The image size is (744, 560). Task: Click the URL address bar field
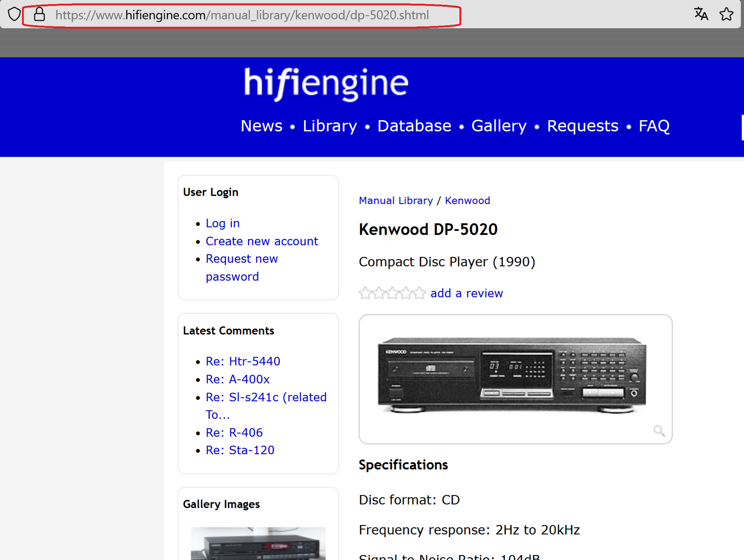[242, 15]
